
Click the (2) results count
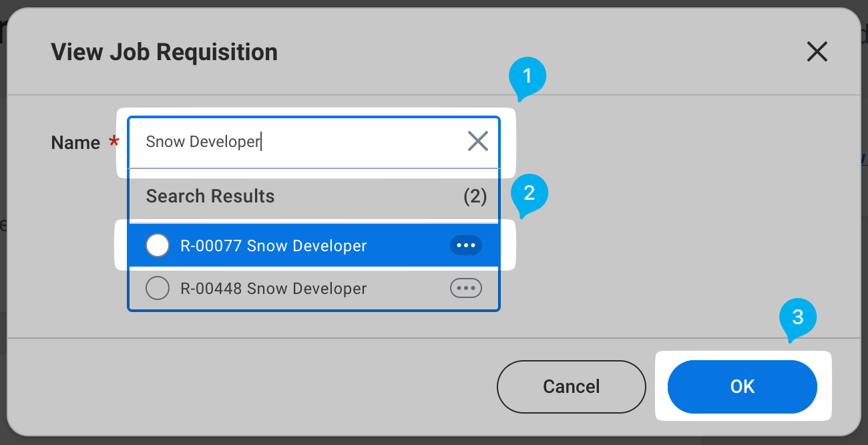(x=475, y=196)
